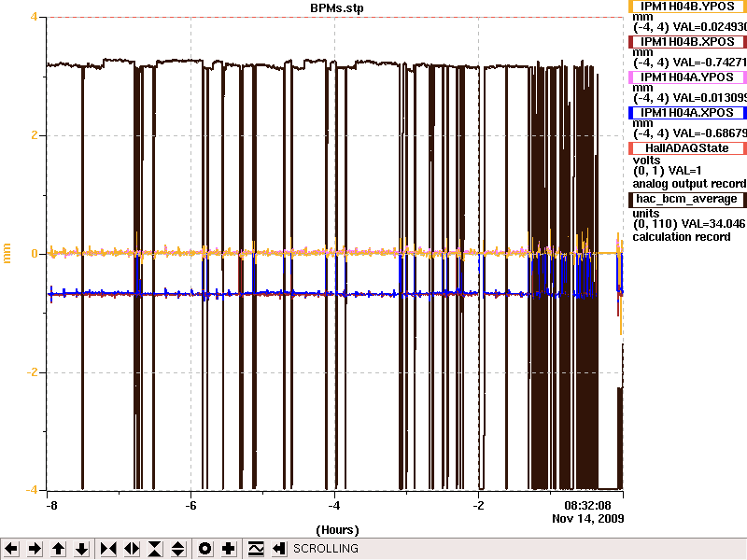Select the IPM1H04B.XPOS curve legend

pos(687,42)
